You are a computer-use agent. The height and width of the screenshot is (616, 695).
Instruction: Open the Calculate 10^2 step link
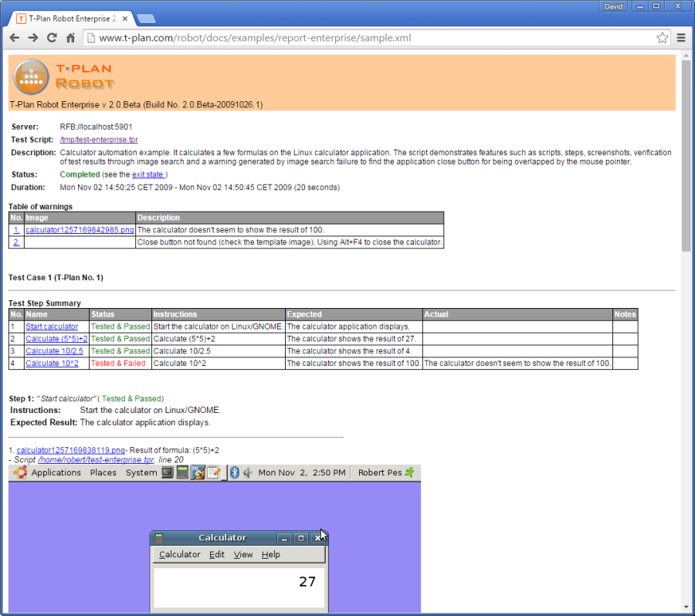pyautogui.click(x=53, y=364)
